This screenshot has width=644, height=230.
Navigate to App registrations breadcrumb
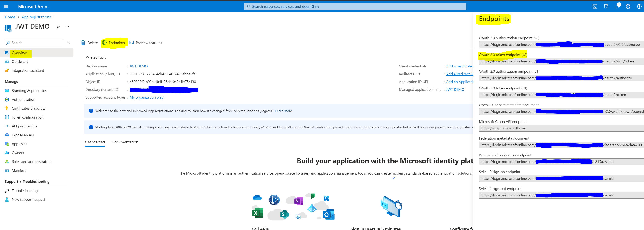tap(36, 17)
